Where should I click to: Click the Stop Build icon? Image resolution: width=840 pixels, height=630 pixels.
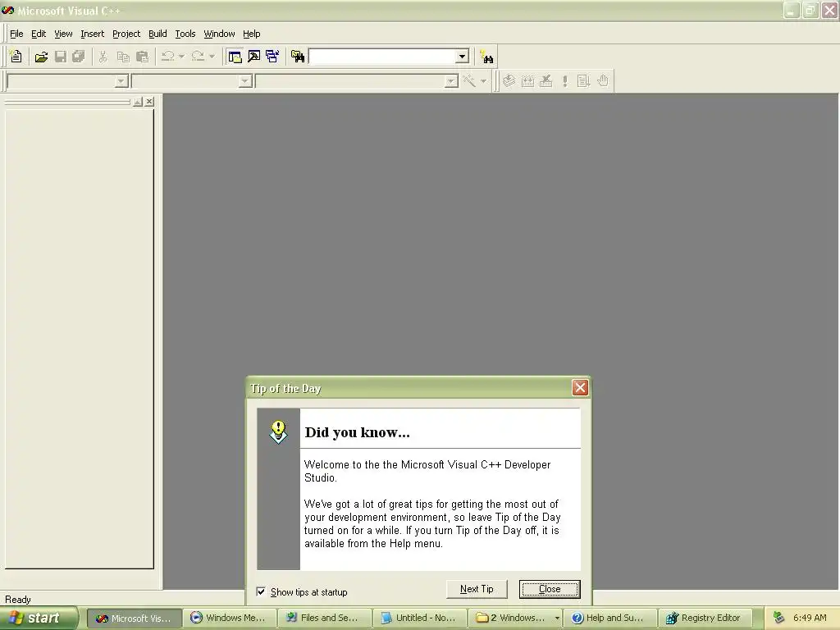(x=546, y=81)
